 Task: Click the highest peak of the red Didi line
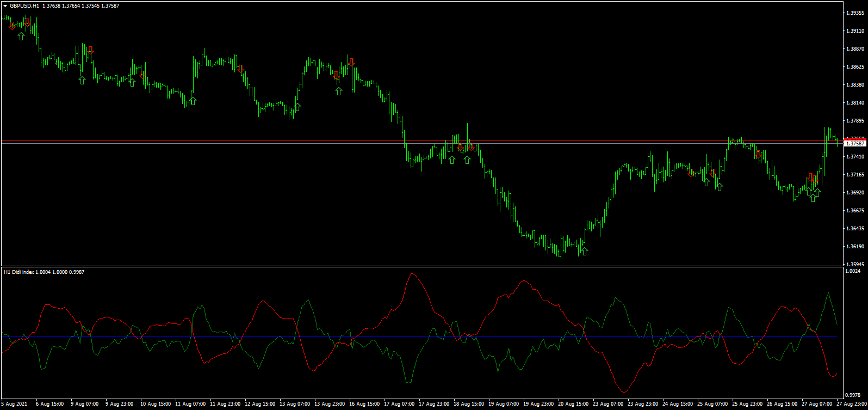tap(412, 273)
